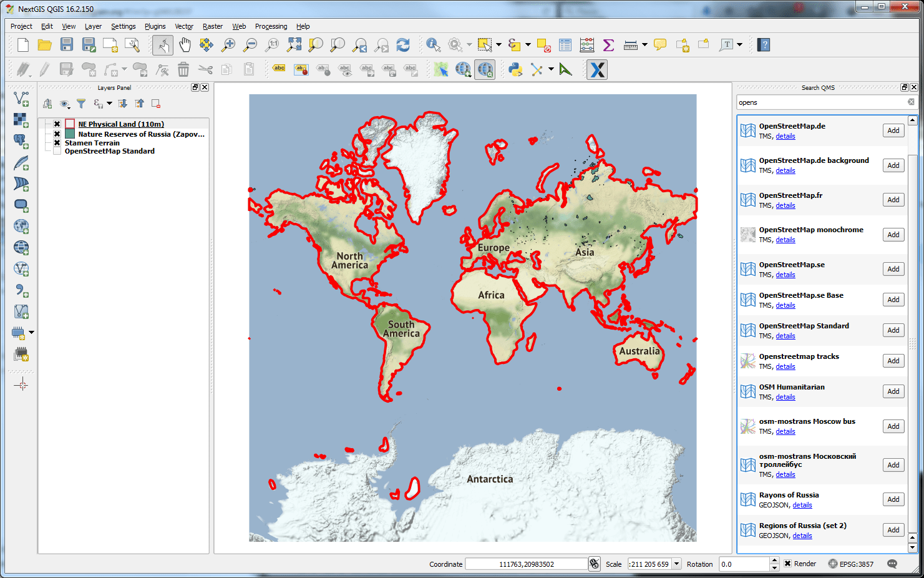Viewport: 924px width, 578px height.
Task: Open the Raster menu
Action: pyautogui.click(x=212, y=26)
